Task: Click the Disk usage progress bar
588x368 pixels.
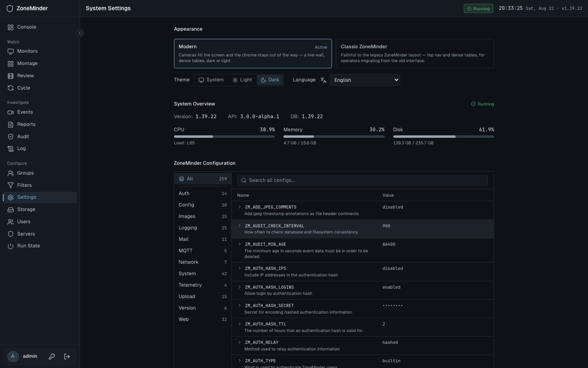Action: [x=443, y=137]
